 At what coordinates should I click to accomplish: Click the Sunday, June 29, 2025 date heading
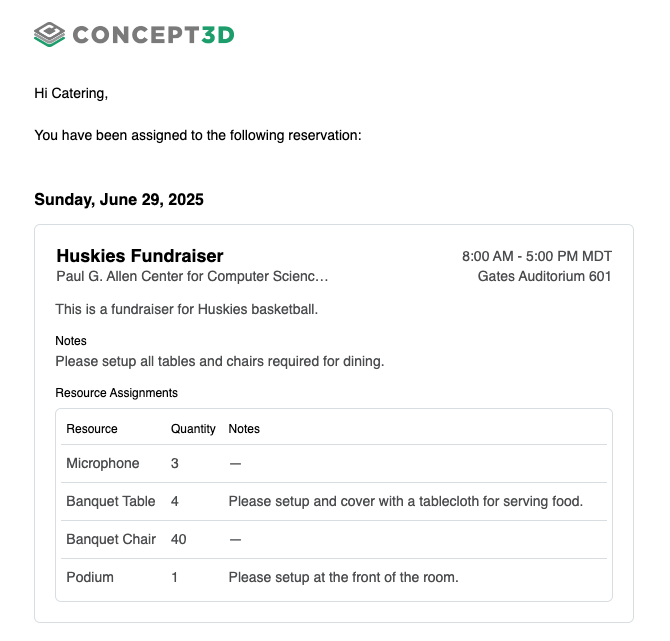click(x=119, y=199)
